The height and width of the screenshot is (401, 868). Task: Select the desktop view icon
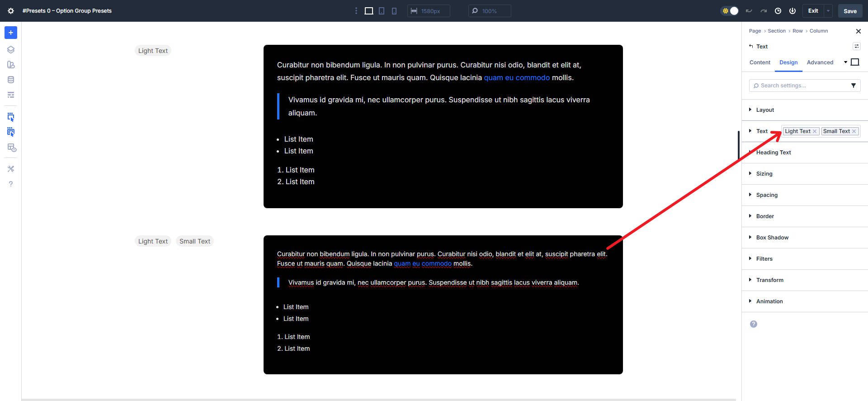point(369,11)
